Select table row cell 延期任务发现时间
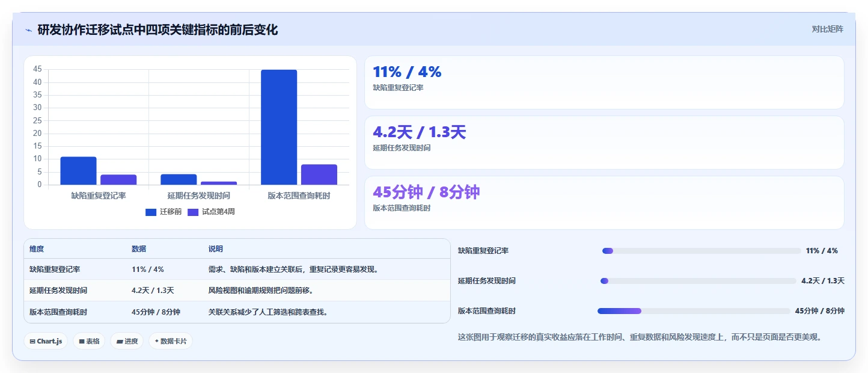 58,291
